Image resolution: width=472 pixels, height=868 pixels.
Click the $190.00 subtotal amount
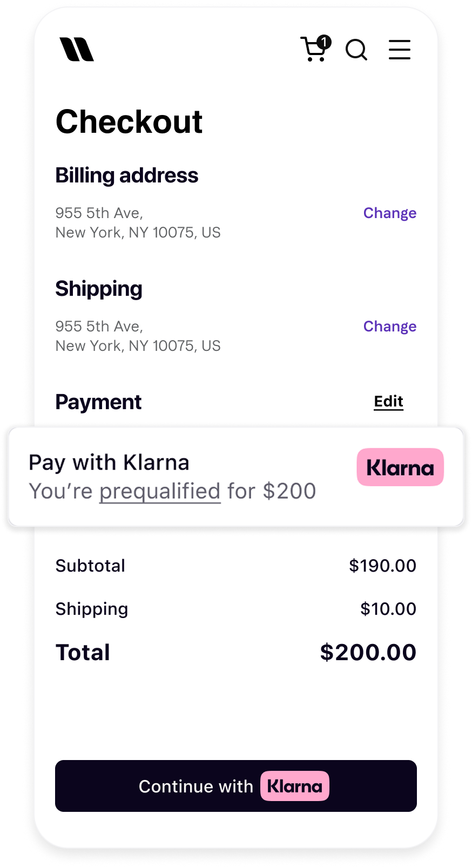tap(382, 566)
